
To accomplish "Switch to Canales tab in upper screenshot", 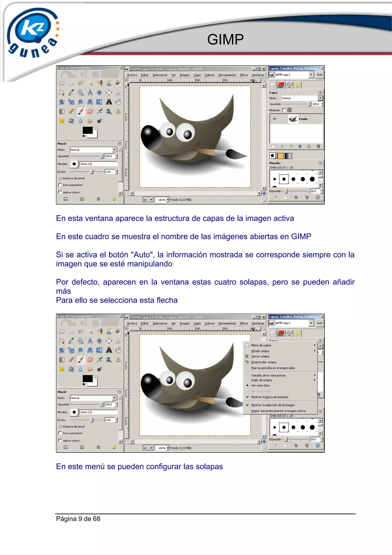I will tap(281, 85).
